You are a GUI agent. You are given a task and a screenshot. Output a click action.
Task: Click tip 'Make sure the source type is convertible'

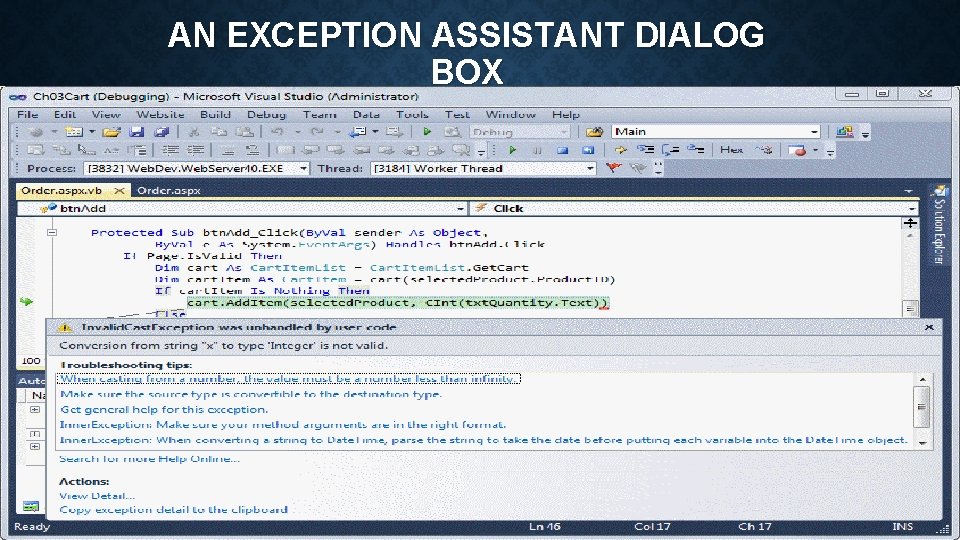[x=250, y=394]
